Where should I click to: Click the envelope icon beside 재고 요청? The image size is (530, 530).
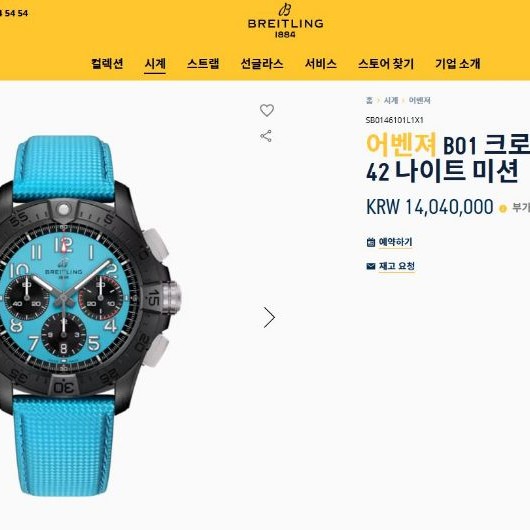pyautogui.click(x=371, y=266)
